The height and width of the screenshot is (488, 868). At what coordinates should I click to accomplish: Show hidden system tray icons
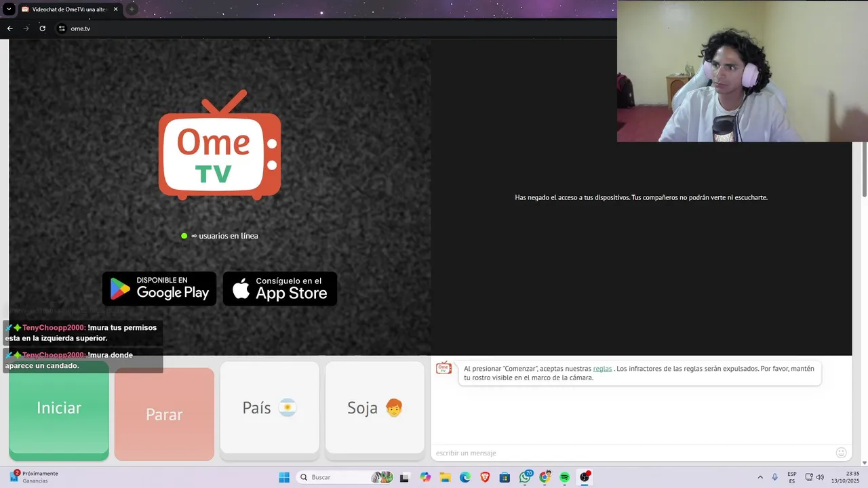[760, 477]
